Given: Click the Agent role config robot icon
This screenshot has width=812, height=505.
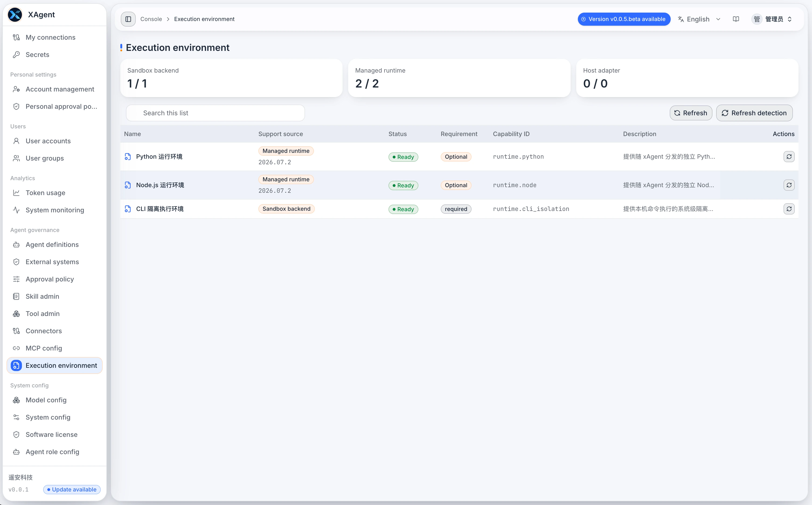Looking at the screenshot, I should (x=16, y=452).
